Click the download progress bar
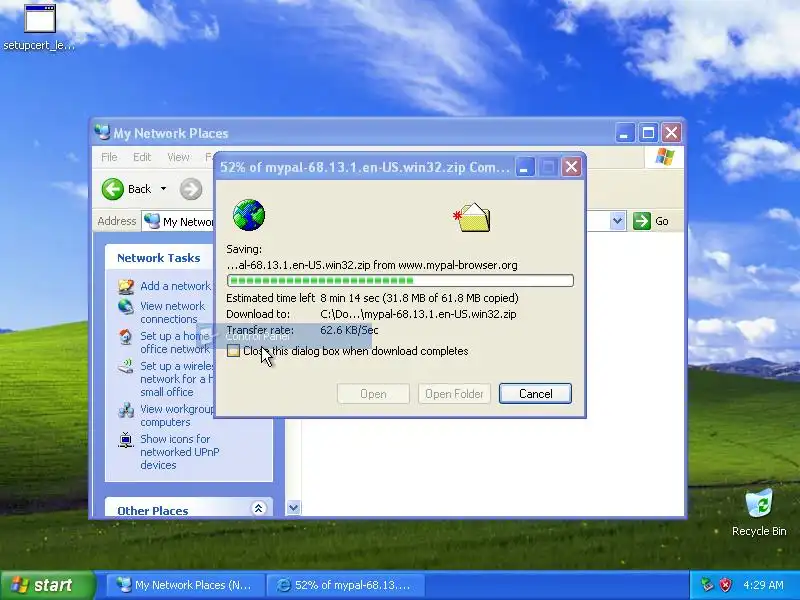This screenshot has width=800, height=600. click(x=401, y=281)
